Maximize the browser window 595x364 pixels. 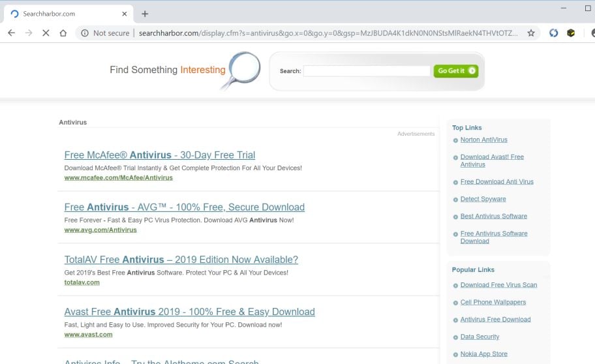coord(588,8)
